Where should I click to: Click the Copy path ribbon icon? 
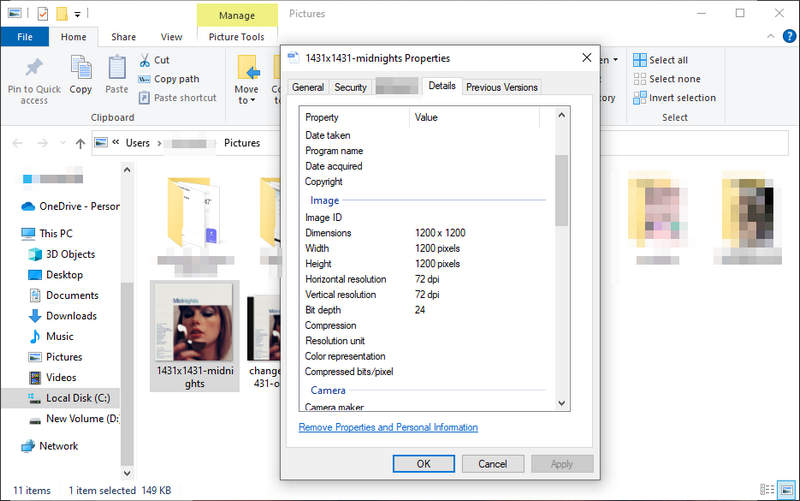tap(145, 79)
